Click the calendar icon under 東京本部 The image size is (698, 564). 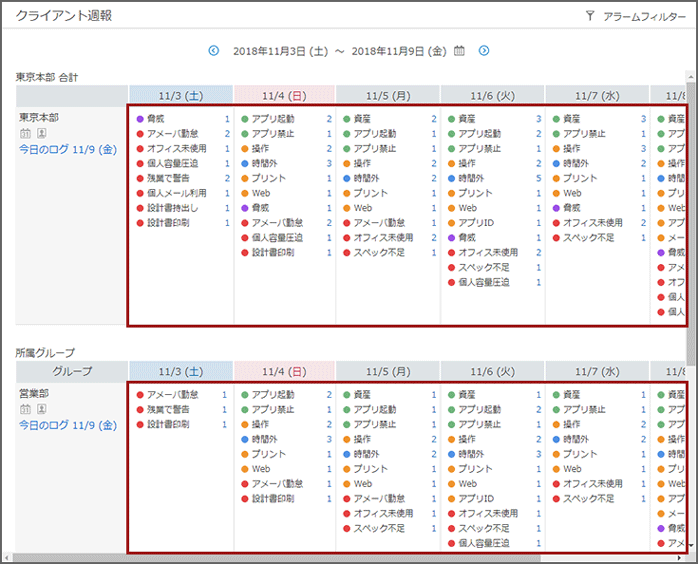click(25, 133)
